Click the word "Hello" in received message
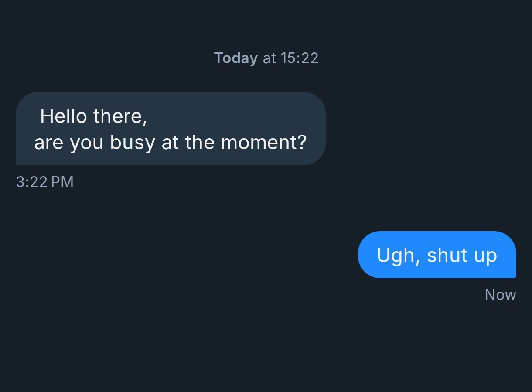 click(63, 116)
